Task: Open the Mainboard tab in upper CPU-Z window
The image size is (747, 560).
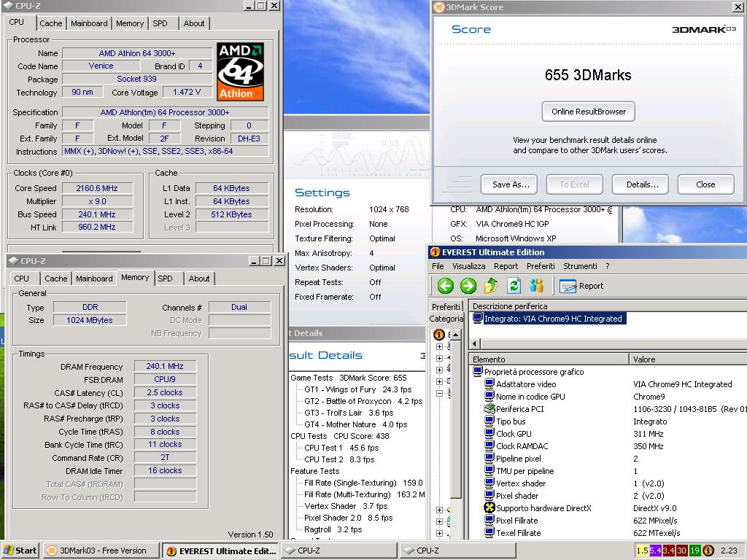Action: coord(89,23)
